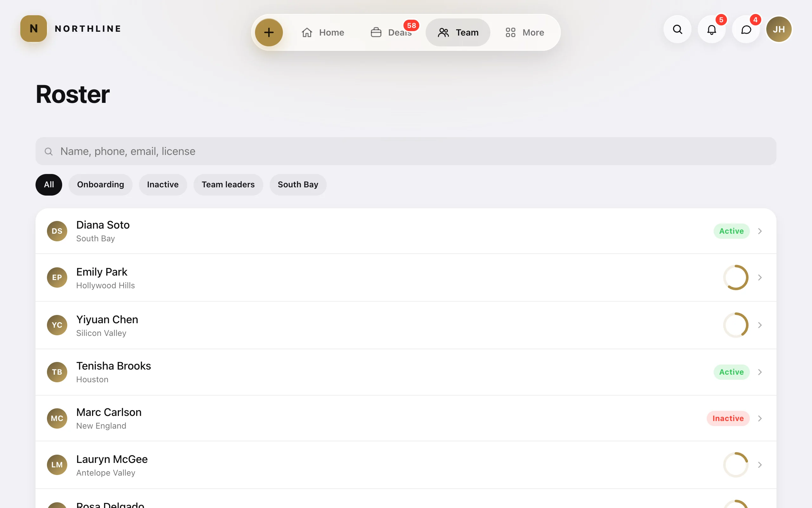Select the Team tab
Image resolution: width=812 pixels, height=508 pixels.
[458, 32]
